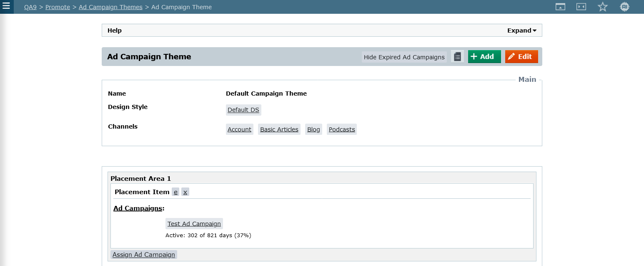Viewport: 644px width, 266px height.
Task: Toggle Hide Expired Ad Campaigns
Action: pyautogui.click(x=404, y=57)
